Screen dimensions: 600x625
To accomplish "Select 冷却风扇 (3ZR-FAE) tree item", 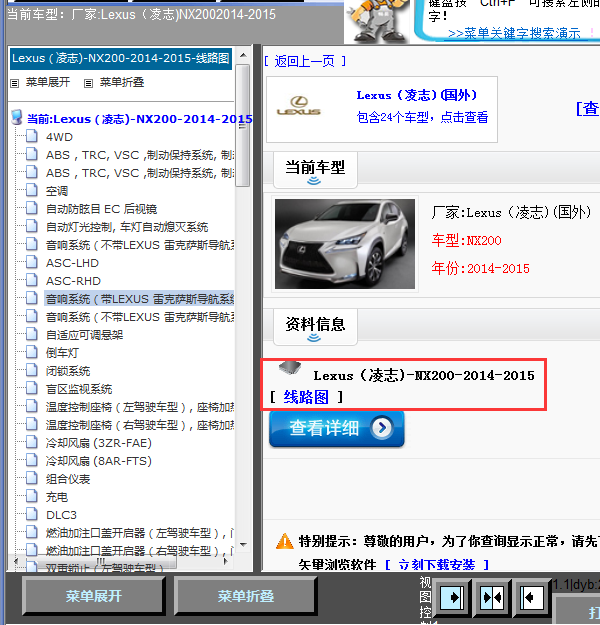I will point(99,443).
